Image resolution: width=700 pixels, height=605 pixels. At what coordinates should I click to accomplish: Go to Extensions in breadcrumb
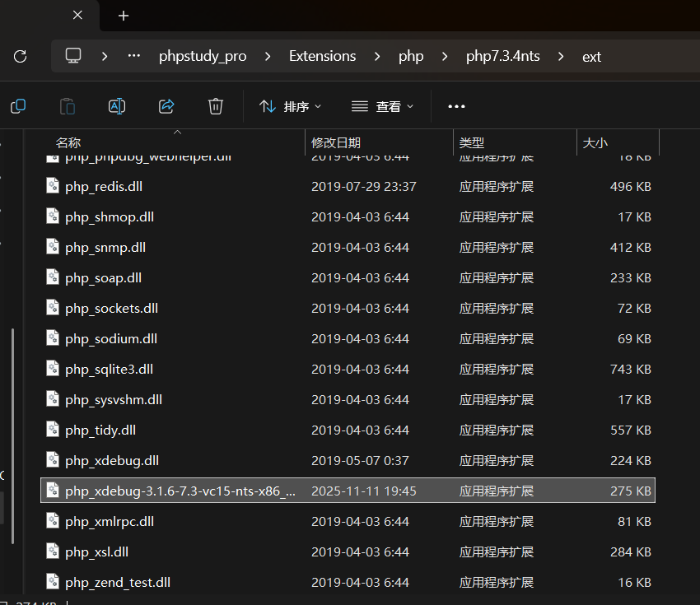(322, 56)
